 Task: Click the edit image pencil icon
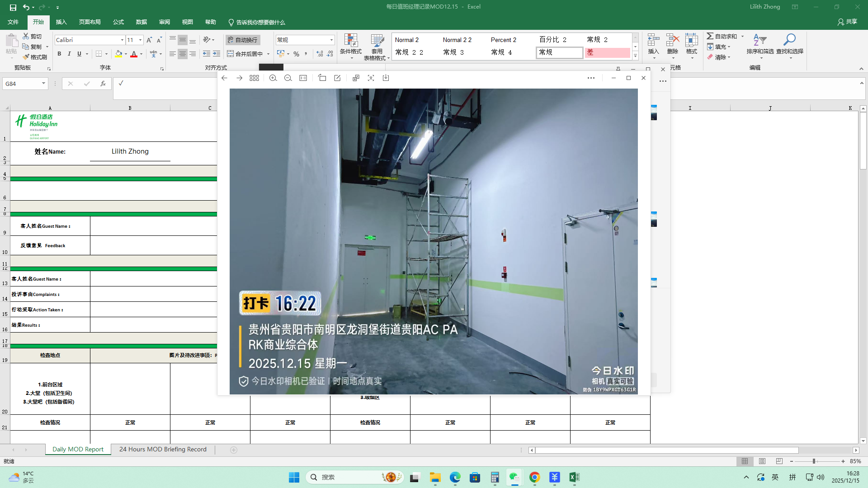coord(337,78)
